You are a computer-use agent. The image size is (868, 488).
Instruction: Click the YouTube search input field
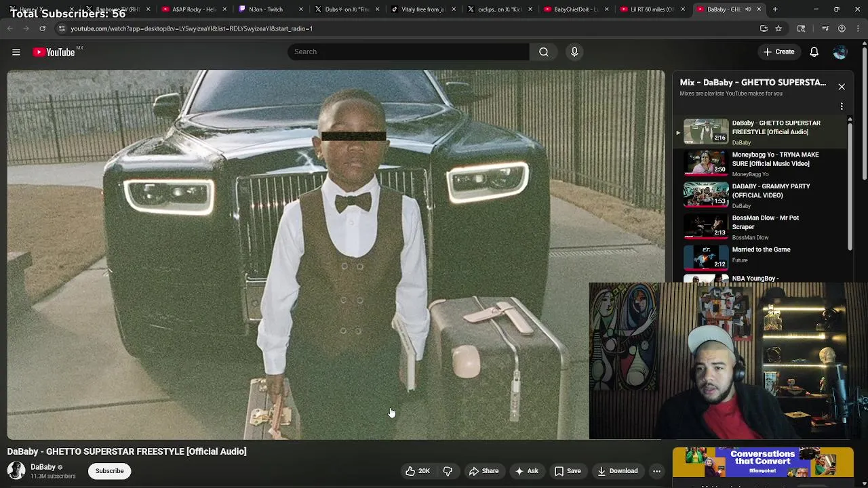408,52
